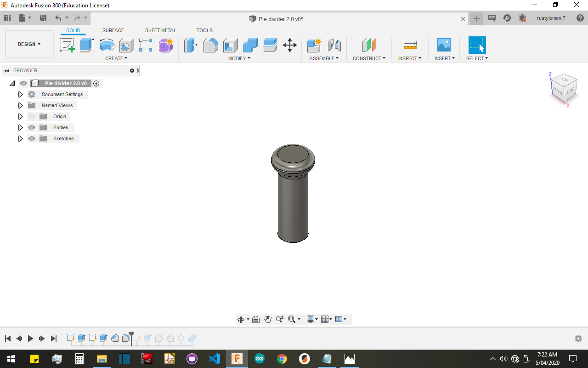Click the Measure ruler icon
The height and width of the screenshot is (368, 588).
[410, 45]
